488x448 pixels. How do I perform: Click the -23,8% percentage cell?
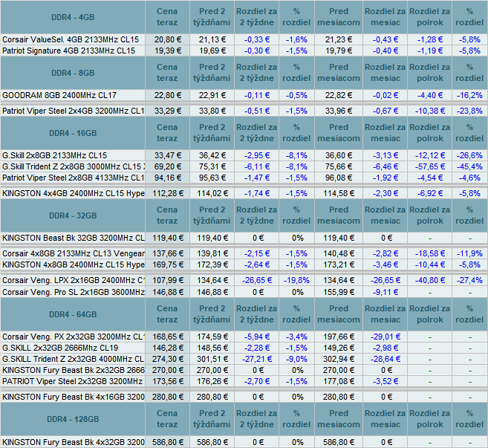click(x=469, y=111)
